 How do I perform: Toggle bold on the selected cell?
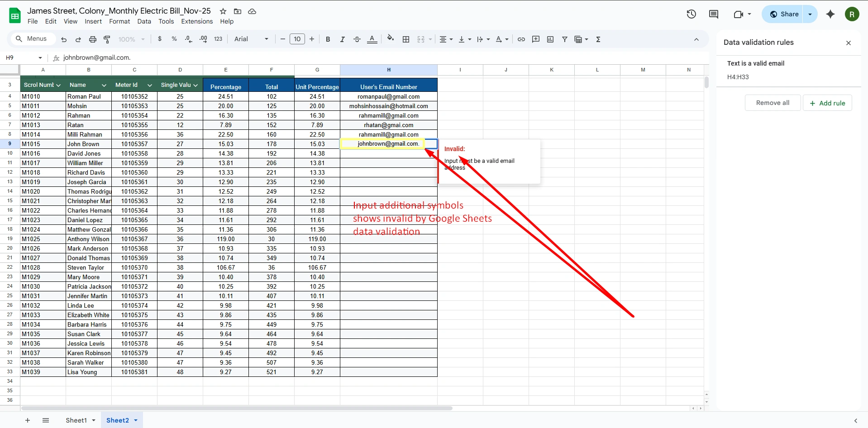328,39
